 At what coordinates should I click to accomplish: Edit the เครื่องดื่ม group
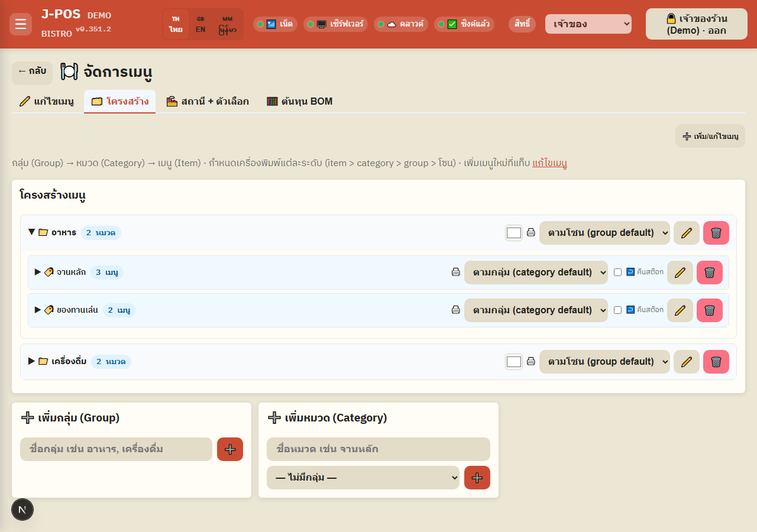pos(686,362)
